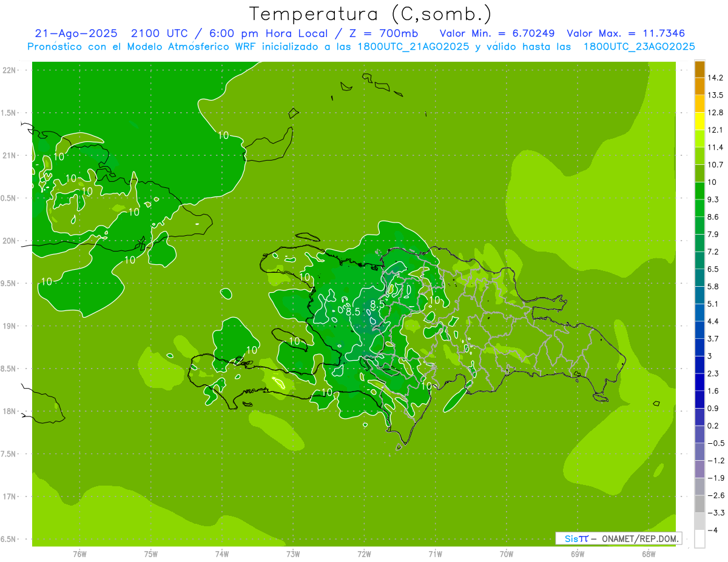This screenshot has width=728, height=562.
Task: Pick the brown swatch above 14.2
Action: (699, 69)
